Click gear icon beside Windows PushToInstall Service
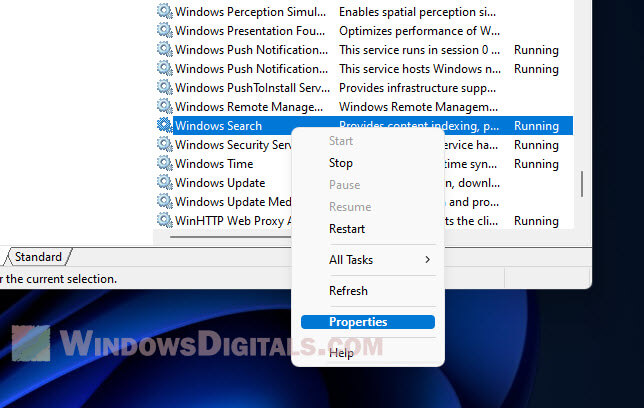 click(x=165, y=87)
